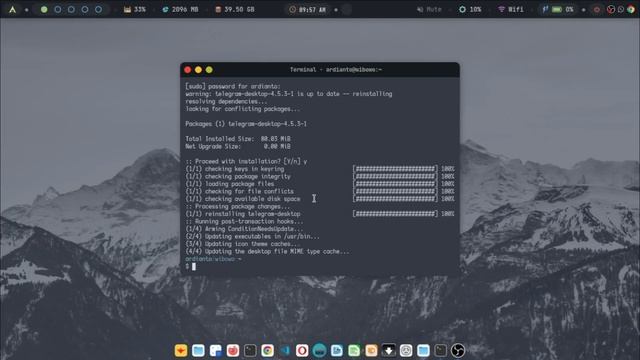Screen dimensions: 640x360
Task: Click 'resolving dependencies...' line
Action: coord(227,101)
